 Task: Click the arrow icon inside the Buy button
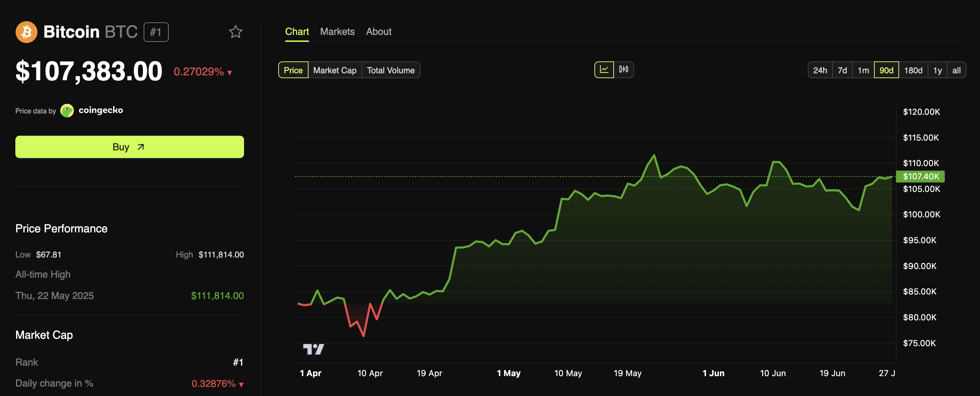(140, 147)
